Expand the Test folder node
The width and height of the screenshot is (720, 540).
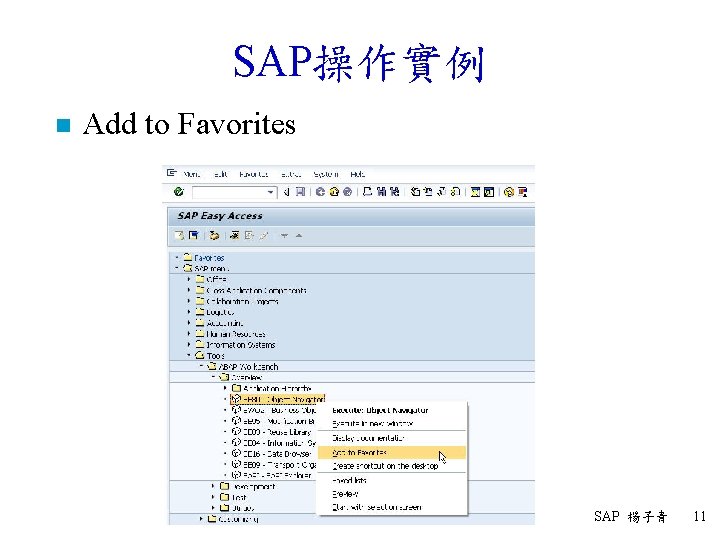(x=213, y=497)
